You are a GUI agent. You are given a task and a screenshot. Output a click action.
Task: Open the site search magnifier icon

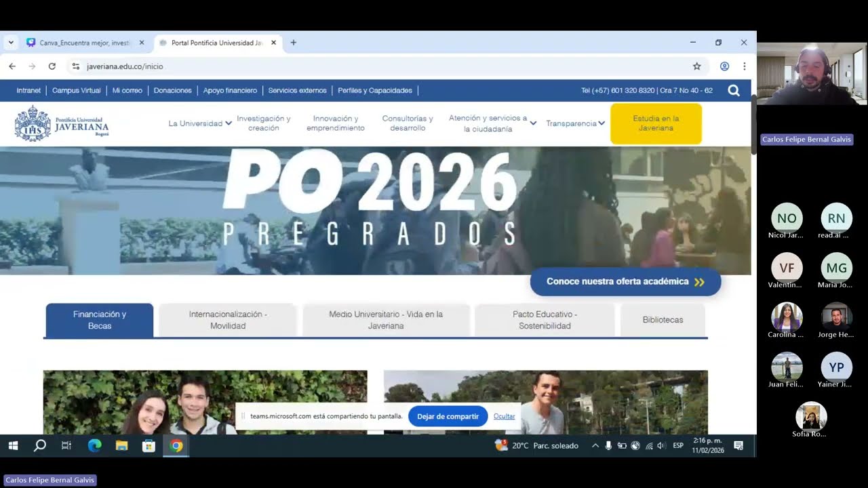point(734,90)
